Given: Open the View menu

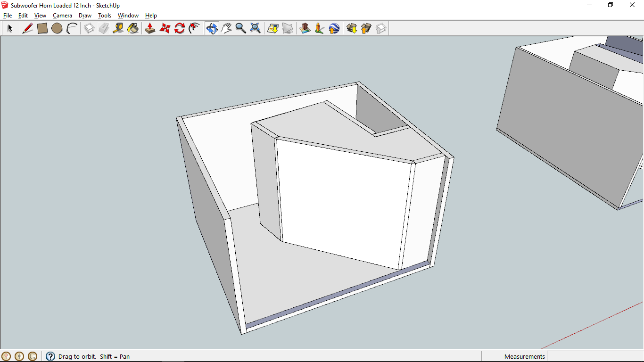Looking at the screenshot, I should tap(40, 16).
